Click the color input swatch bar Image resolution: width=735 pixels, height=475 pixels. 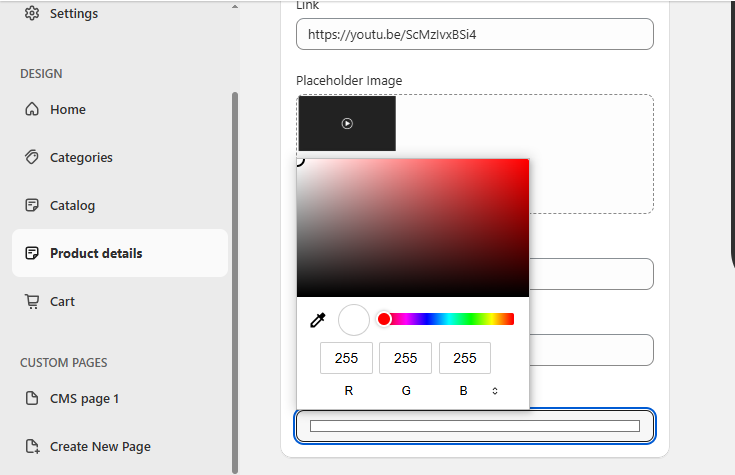tap(475, 426)
